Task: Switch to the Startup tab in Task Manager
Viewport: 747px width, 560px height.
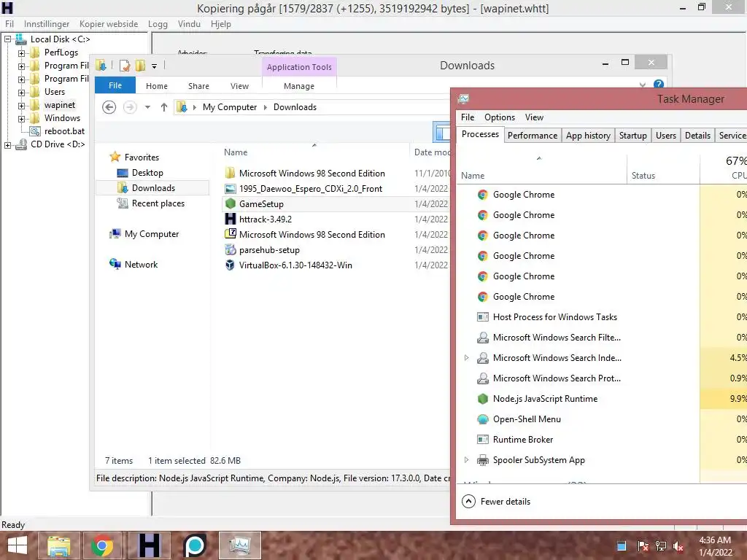Action: pos(632,136)
